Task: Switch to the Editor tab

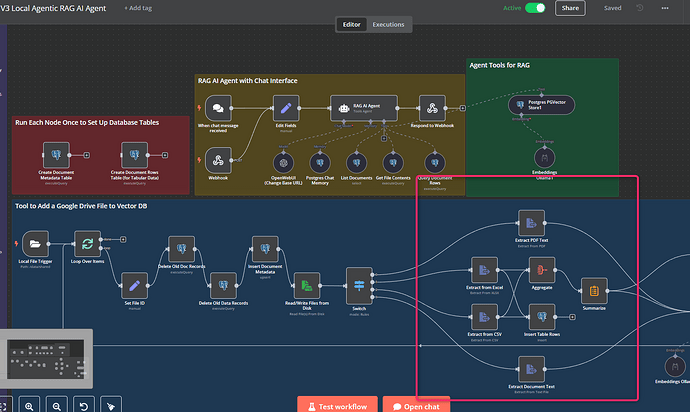Action: tap(352, 25)
